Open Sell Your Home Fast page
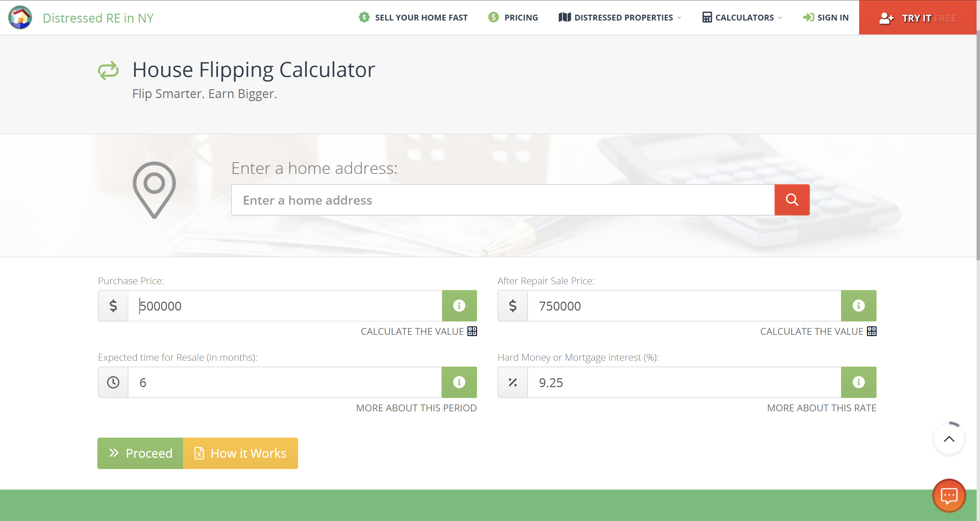Viewport: 980px width, 521px height. (413, 17)
